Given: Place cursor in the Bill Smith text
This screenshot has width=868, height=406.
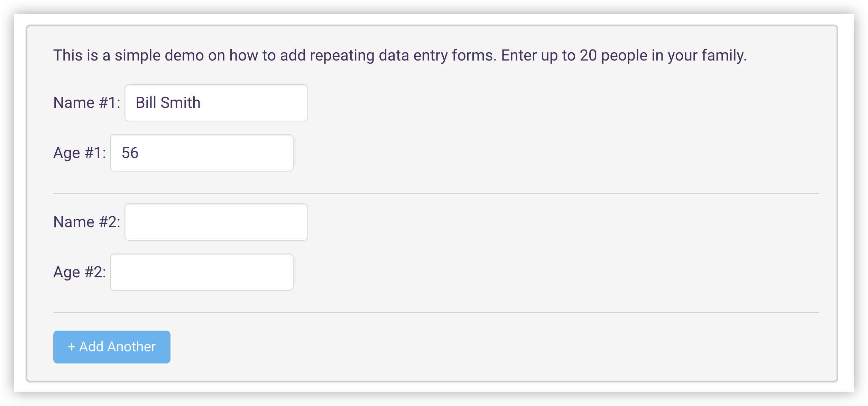Looking at the screenshot, I should coord(168,103).
